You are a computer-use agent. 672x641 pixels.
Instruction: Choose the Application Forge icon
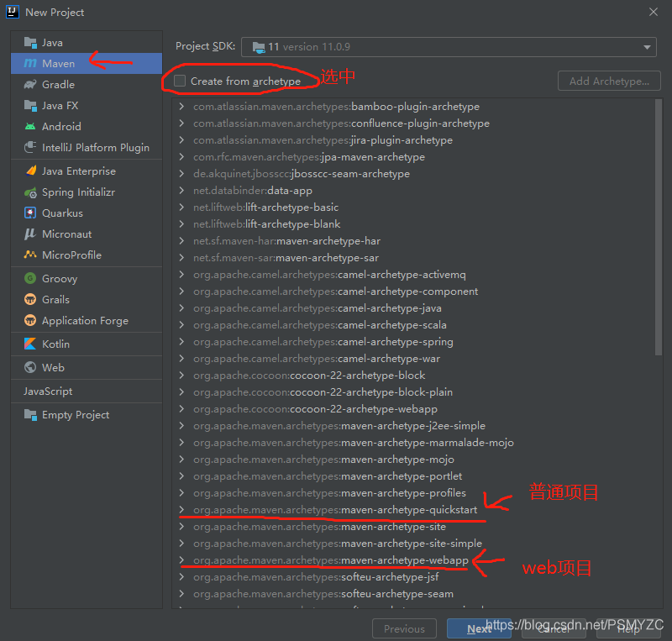click(30, 321)
